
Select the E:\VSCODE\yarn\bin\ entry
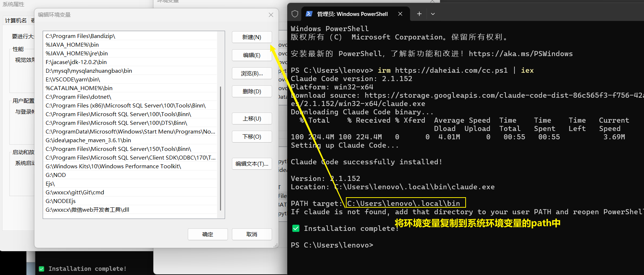[x=130, y=80]
